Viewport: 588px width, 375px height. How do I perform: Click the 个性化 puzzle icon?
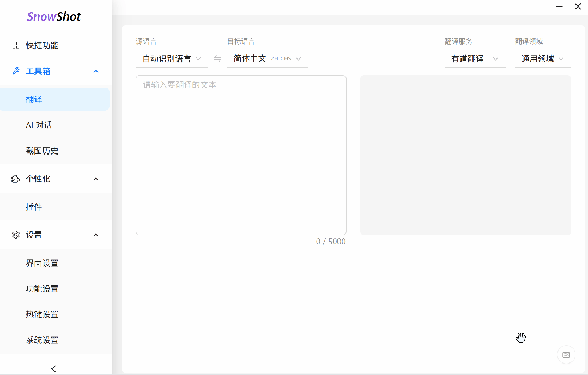click(x=16, y=179)
